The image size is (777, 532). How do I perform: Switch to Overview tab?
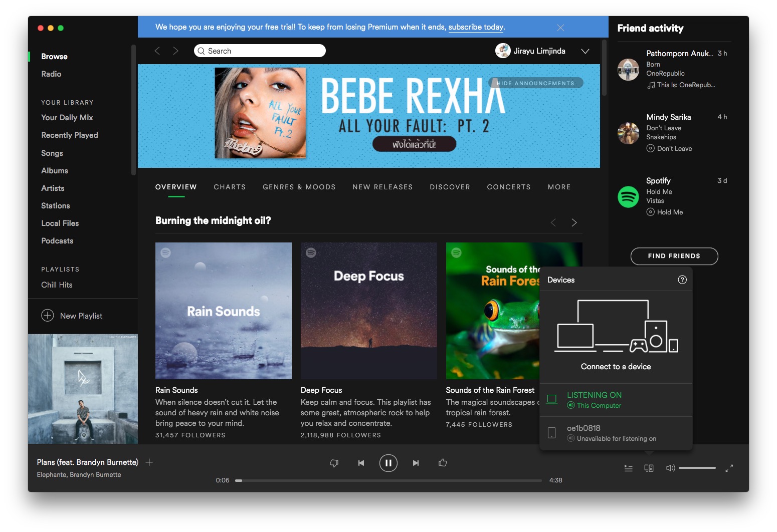click(x=176, y=187)
